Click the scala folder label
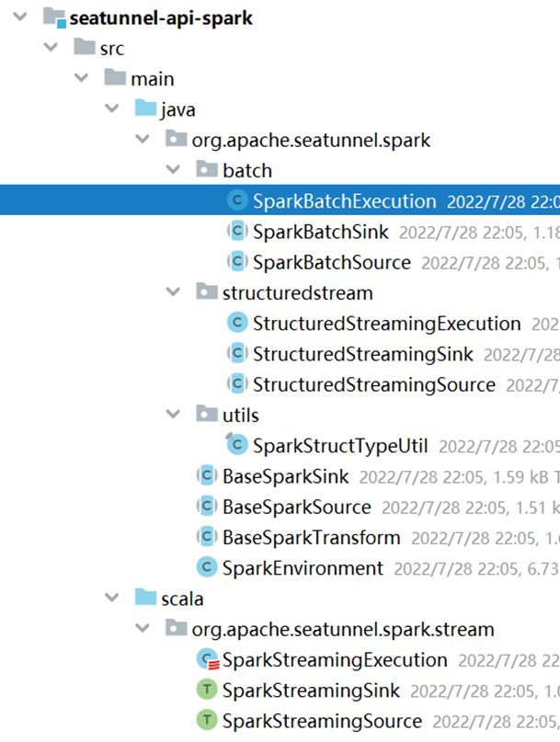Viewport: 560px width, 742px height. pos(182,599)
